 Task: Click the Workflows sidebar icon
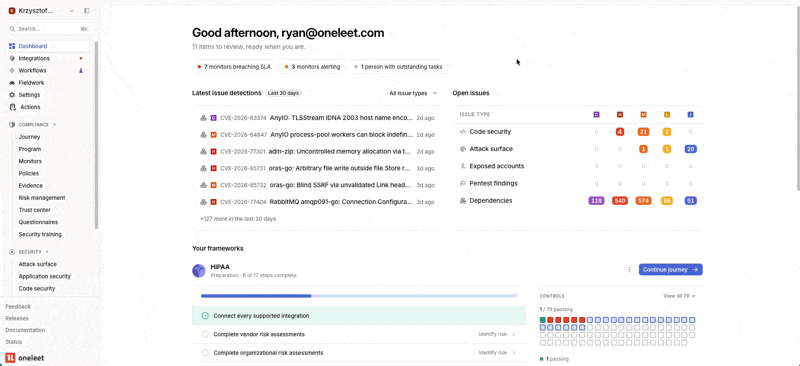[x=12, y=70]
